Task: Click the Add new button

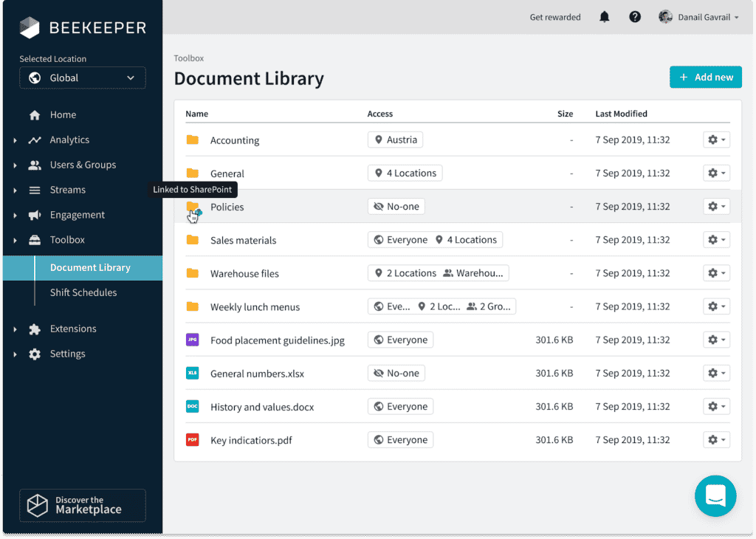Action: tap(705, 78)
